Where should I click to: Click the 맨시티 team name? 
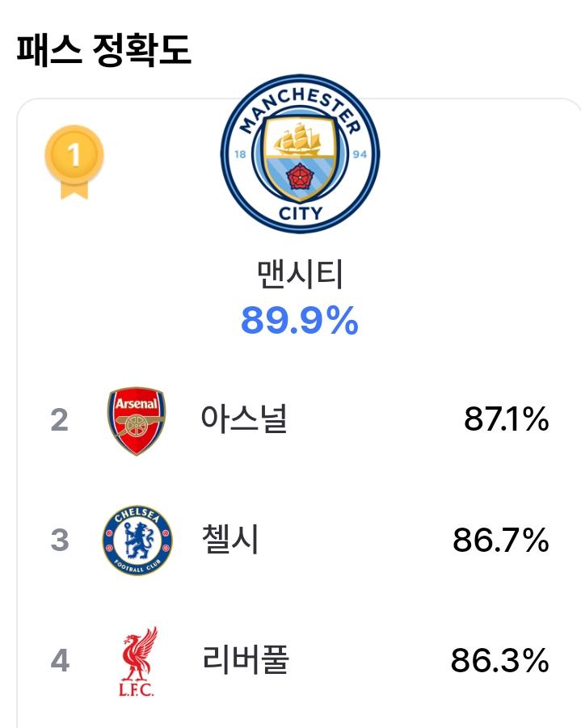[x=300, y=274]
